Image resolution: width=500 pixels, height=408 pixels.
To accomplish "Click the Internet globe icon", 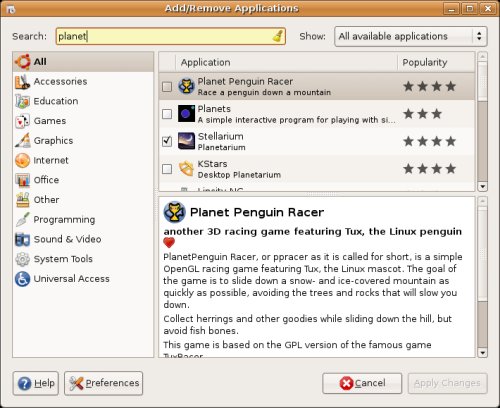I will click(x=23, y=160).
